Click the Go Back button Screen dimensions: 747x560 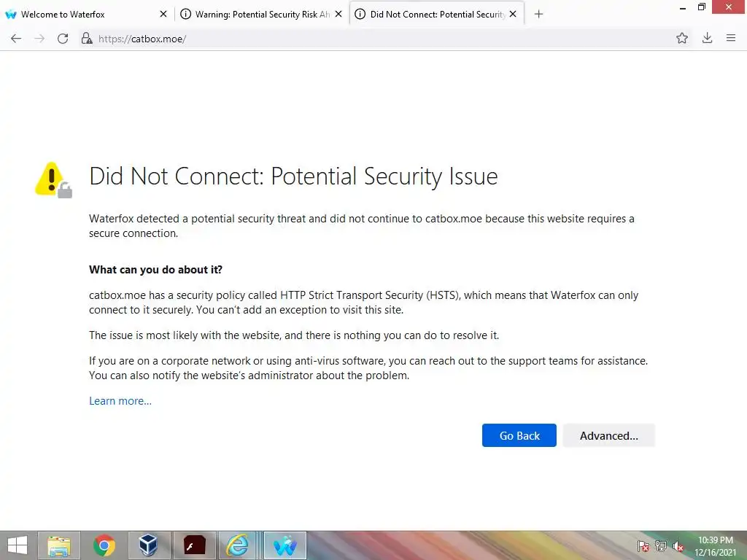(519, 435)
